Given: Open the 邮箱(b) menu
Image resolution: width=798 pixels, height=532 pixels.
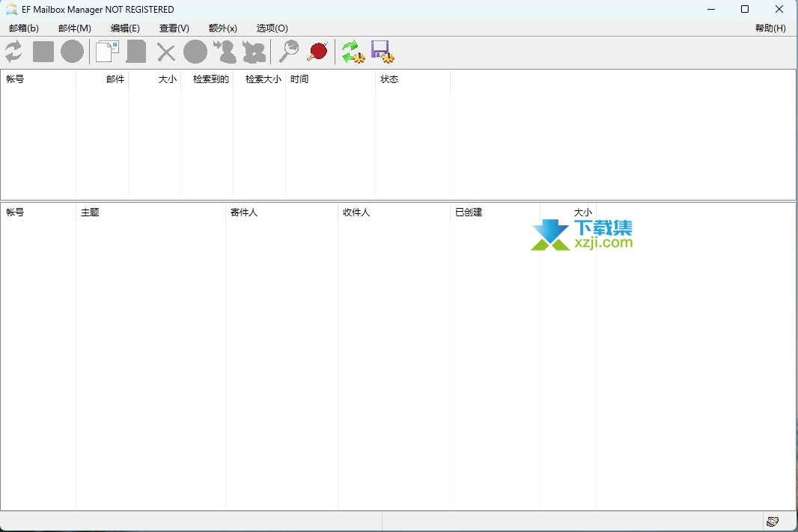Looking at the screenshot, I should tap(24, 28).
